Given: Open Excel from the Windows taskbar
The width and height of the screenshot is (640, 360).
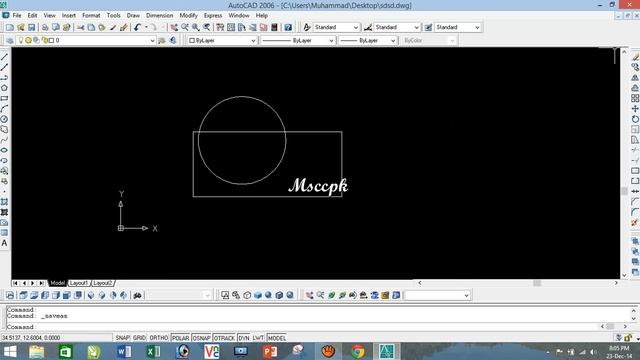Looking at the screenshot, I should [x=153, y=351].
